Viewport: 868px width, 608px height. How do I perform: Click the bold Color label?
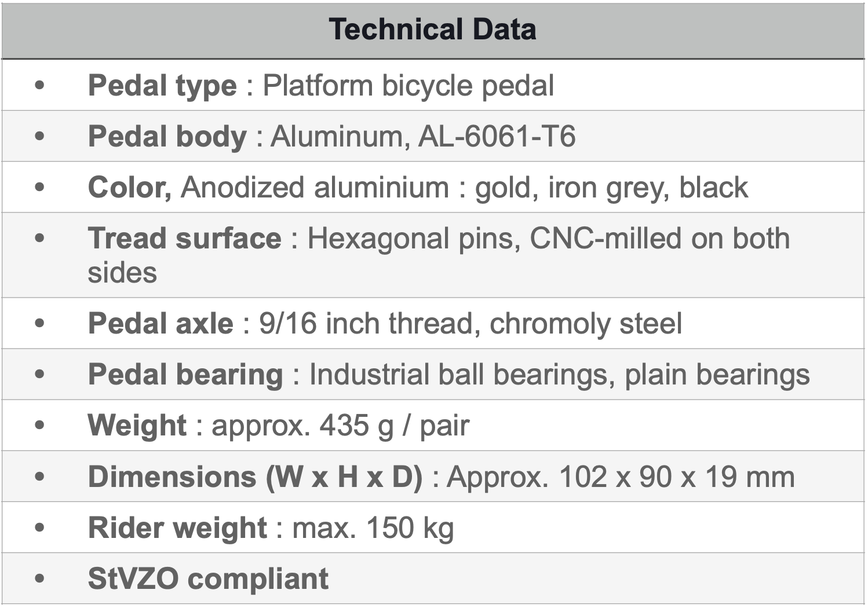[129, 188]
